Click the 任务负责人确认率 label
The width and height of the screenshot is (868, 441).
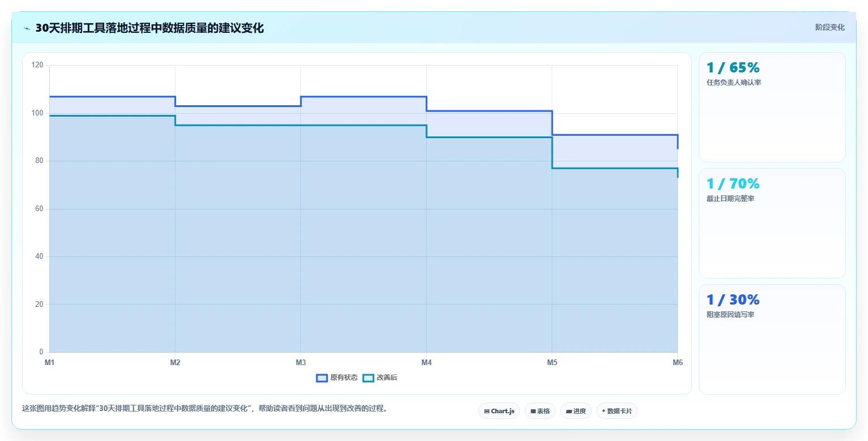point(734,83)
